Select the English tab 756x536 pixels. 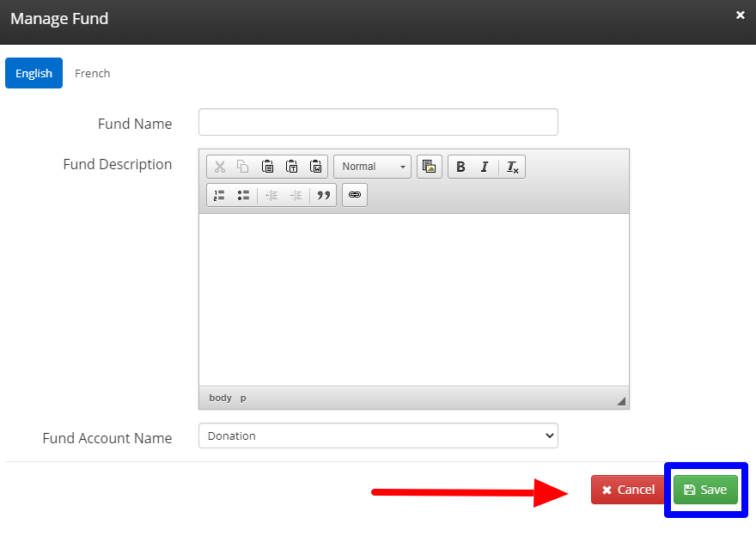[34, 73]
